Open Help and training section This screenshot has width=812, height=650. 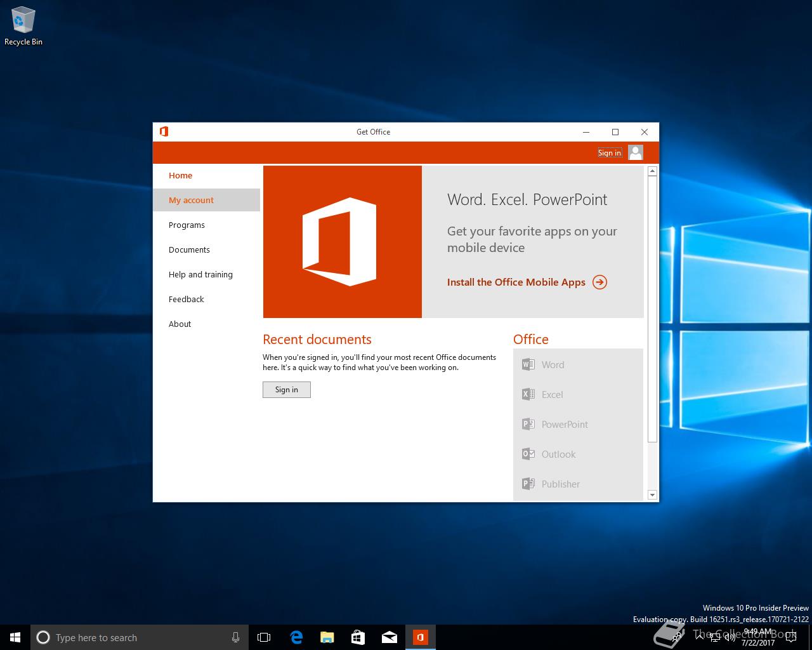pos(200,274)
